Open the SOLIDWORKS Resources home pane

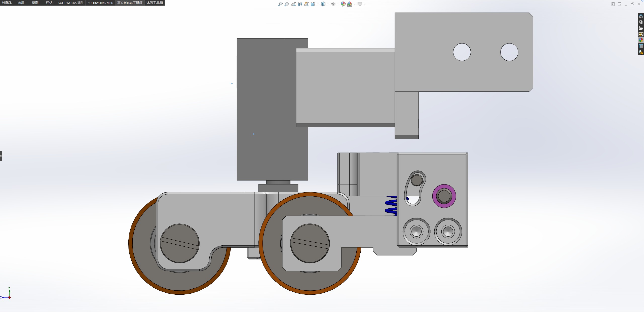[641, 16]
